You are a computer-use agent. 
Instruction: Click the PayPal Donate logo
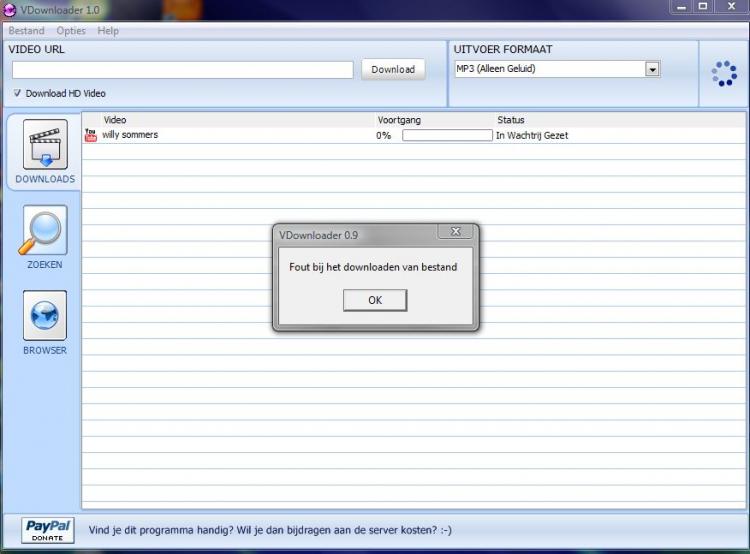(48, 529)
